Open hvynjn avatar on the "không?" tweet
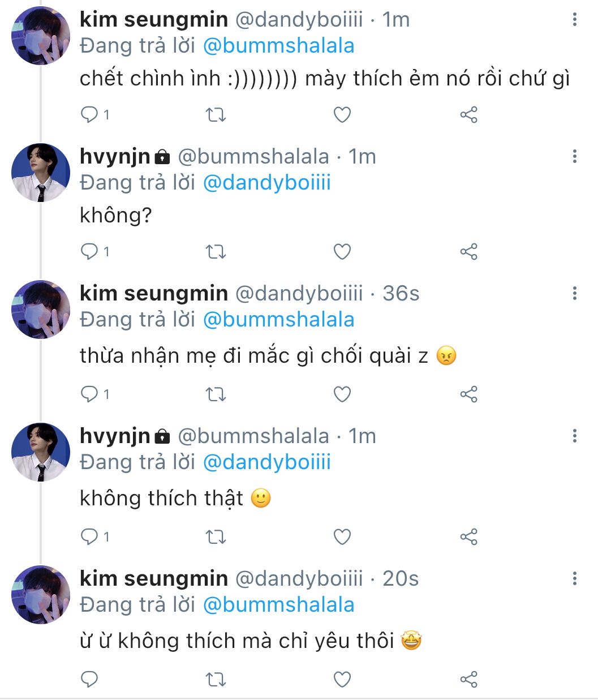This screenshot has width=598, height=700. [41, 173]
